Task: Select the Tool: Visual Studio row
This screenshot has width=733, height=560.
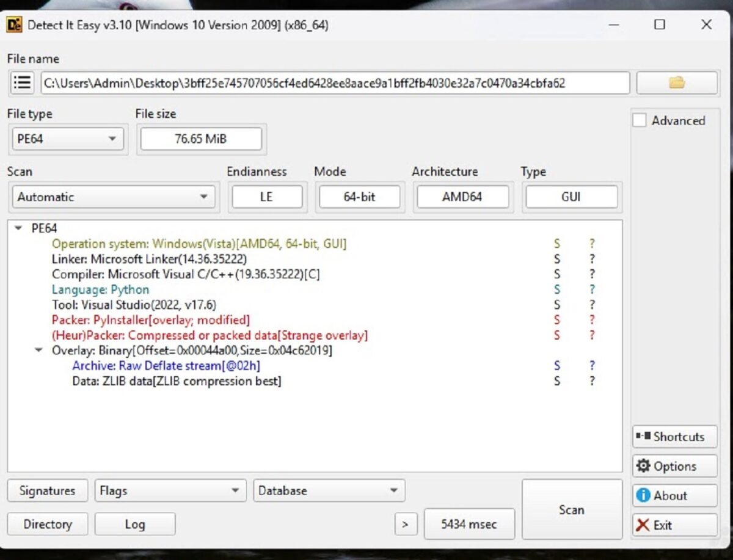Action: 134,305
